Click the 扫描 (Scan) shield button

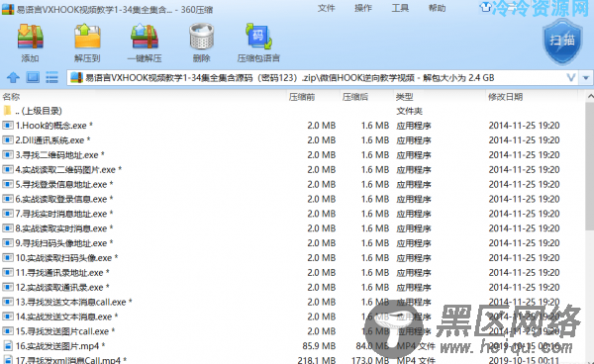click(x=562, y=41)
